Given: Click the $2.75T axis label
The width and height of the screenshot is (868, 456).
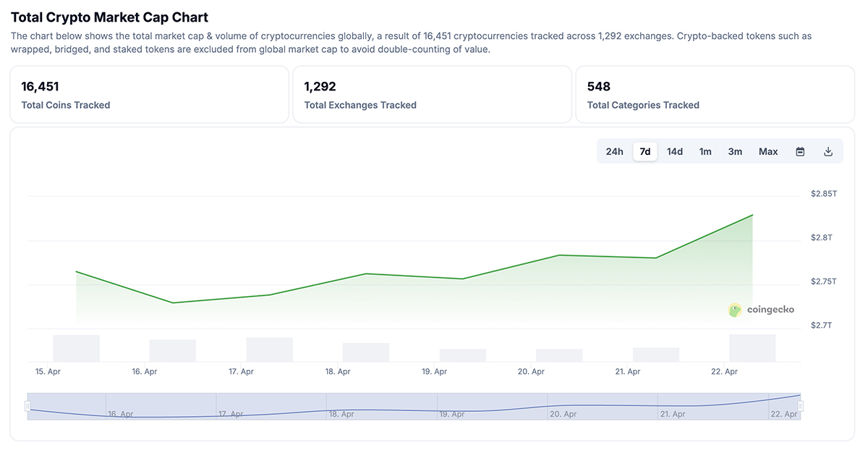Looking at the screenshot, I should [824, 281].
